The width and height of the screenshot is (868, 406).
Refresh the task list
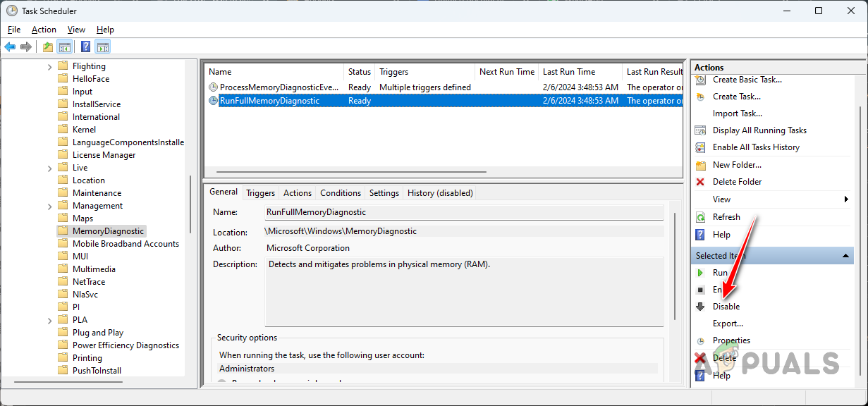pyautogui.click(x=726, y=217)
